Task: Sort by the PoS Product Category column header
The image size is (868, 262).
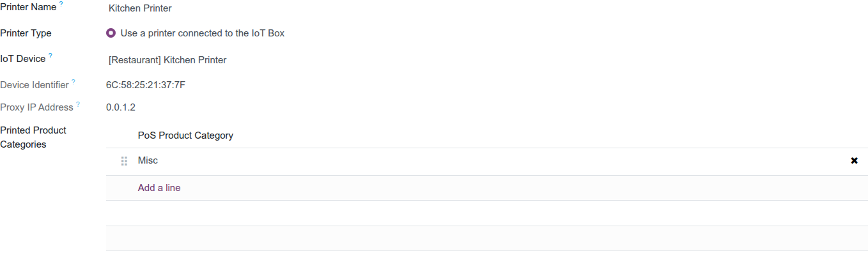Action: click(185, 135)
